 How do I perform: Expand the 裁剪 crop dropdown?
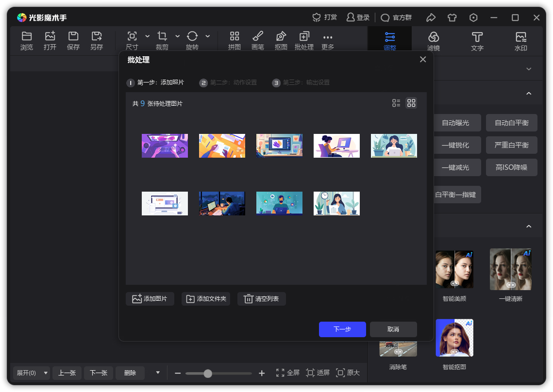point(177,36)
